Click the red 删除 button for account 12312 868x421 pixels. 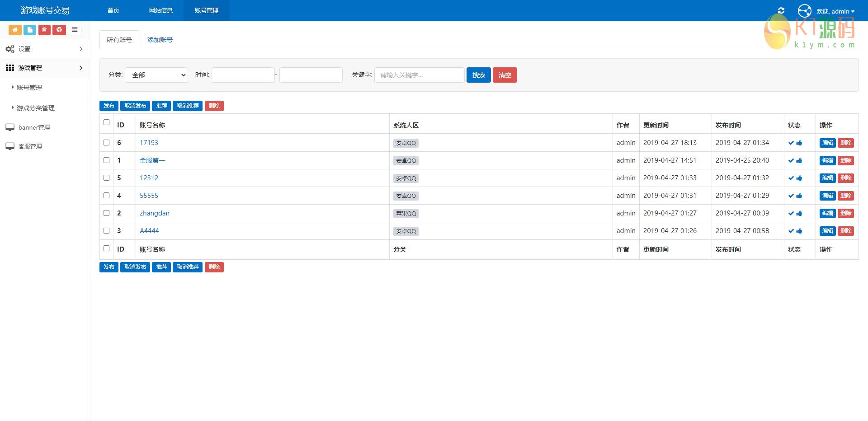click(845, 178)
